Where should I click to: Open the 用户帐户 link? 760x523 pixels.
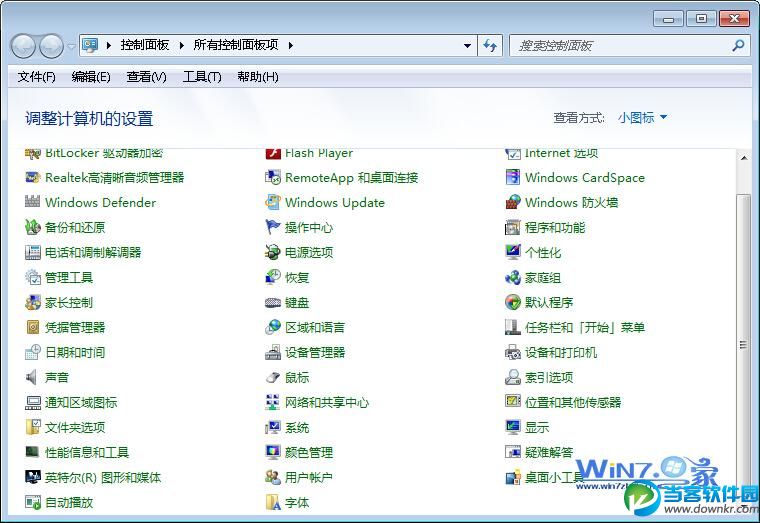(x=309, y=477)
